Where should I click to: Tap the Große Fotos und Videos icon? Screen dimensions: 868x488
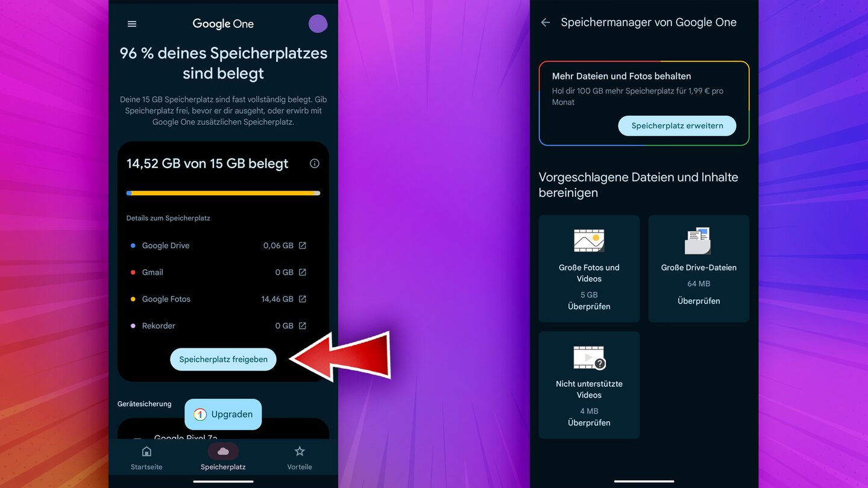pyautogui.click(x=589, y=240)
